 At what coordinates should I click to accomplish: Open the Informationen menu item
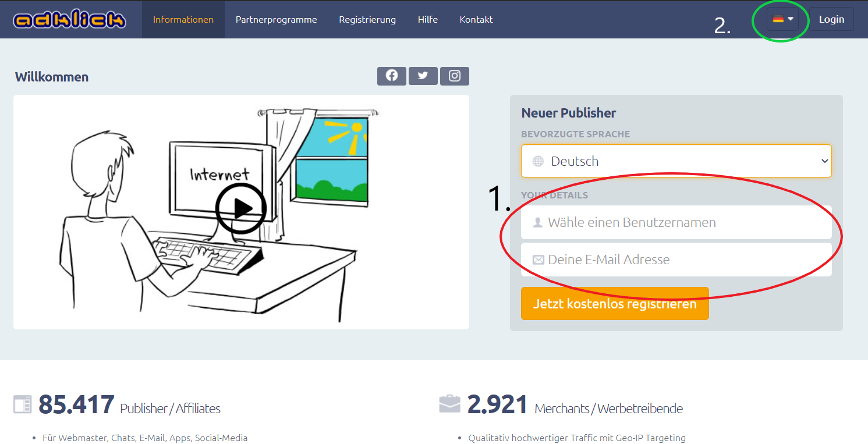pos(183,19)
